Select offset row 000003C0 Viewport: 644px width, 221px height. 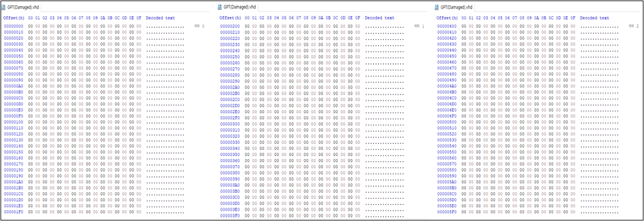[230, 197]
